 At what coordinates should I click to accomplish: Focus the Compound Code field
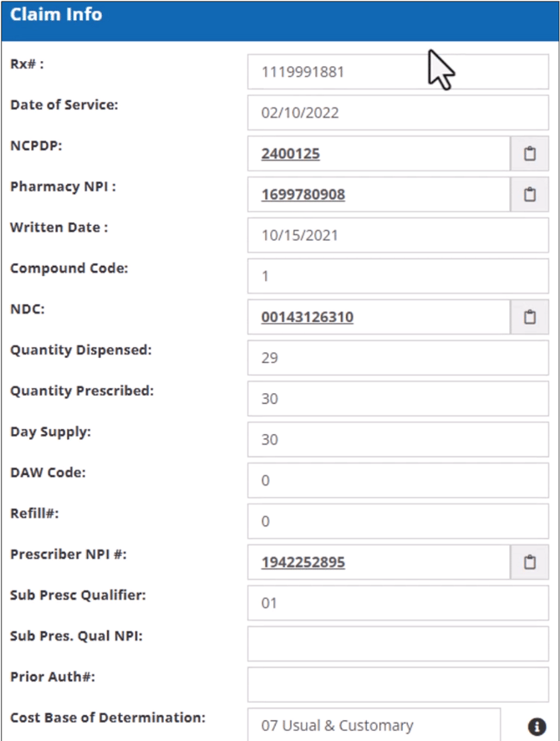tap(398, 276)
